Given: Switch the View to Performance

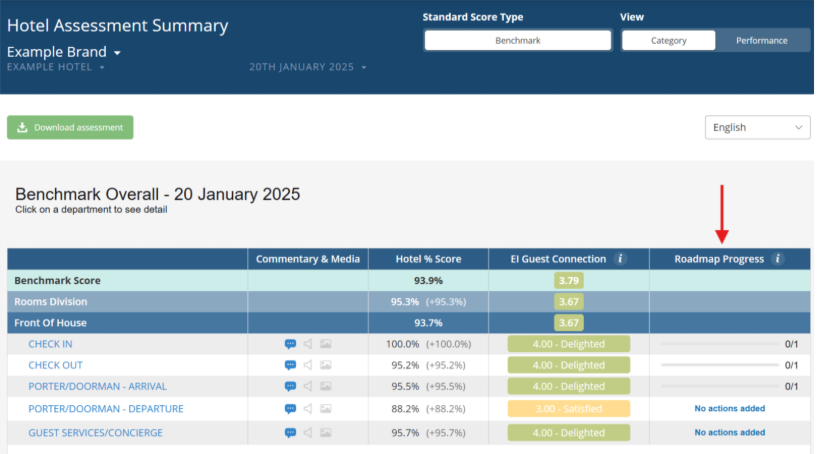Looking at the screenshot, I should (x=762, y=41).
